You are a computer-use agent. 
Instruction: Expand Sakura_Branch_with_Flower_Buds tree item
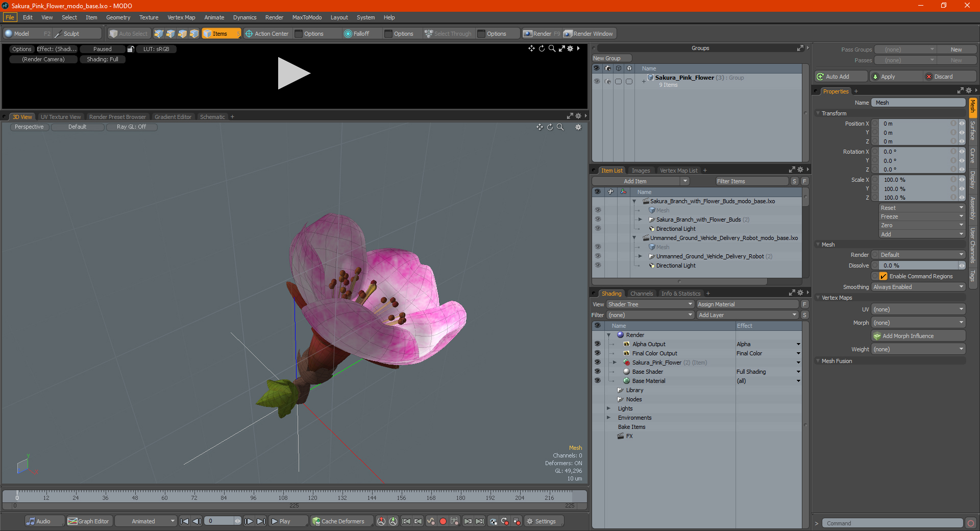point(640,220)
